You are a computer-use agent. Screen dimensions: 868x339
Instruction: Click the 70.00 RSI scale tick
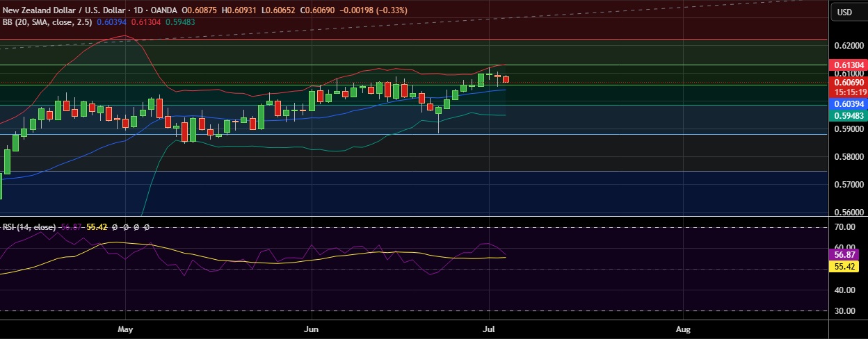coord(845,226)
